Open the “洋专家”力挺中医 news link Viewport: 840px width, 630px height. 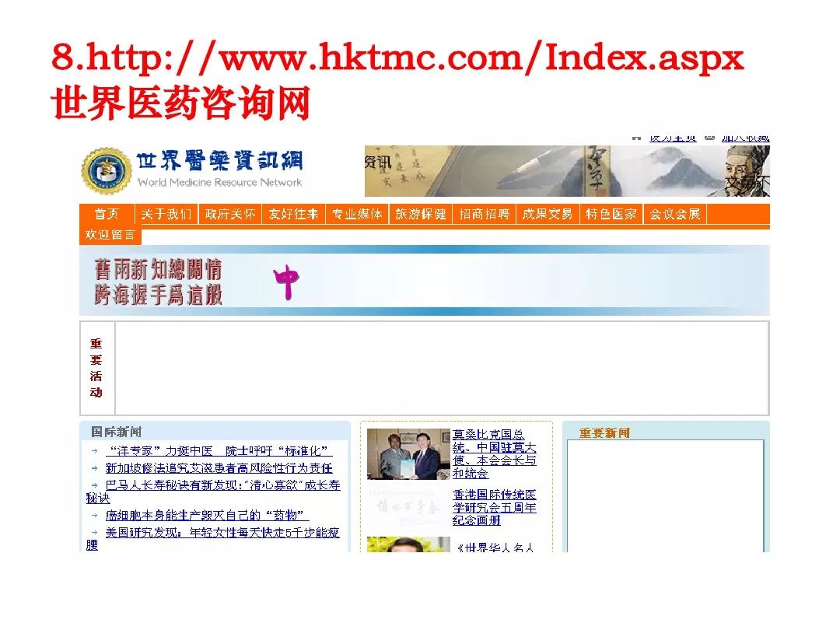(x=219, y=451)
